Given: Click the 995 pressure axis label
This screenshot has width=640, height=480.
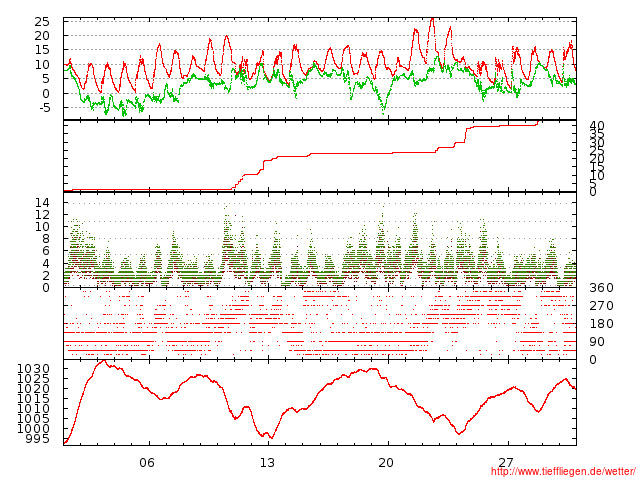Looking at the screenshot, I should click(x=38, y=439).
